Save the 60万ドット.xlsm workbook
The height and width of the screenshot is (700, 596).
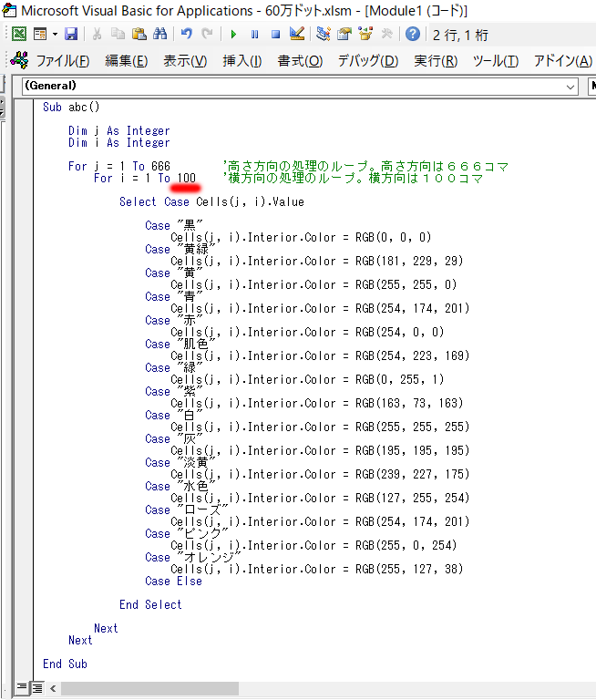(71, 34)
